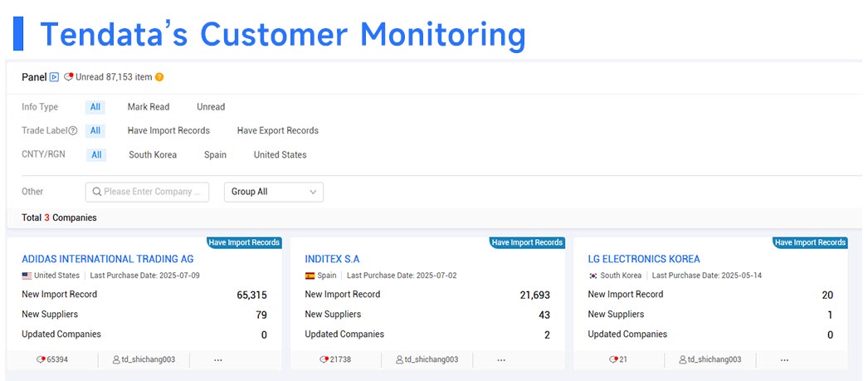The width and height of the screenshot is (868, 381).
Task: Click LG new import record count 20
Action: click(827, 296)
